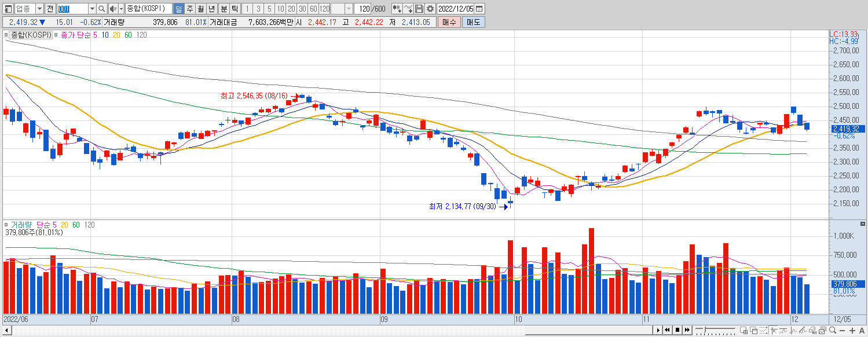
Task: Open the calendar date picker icon
Action: click(x=479, y=9)
